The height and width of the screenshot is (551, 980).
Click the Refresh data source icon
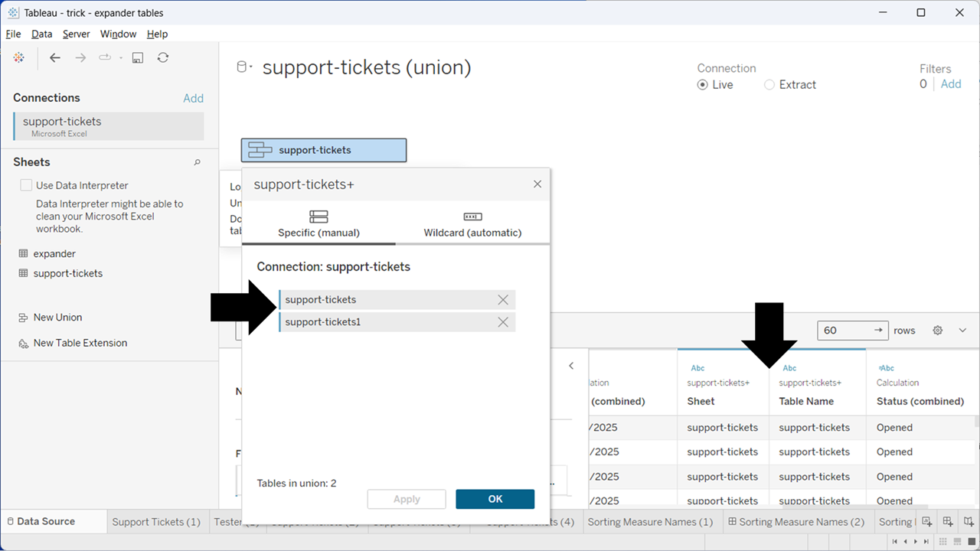click(x=163, y=58)
